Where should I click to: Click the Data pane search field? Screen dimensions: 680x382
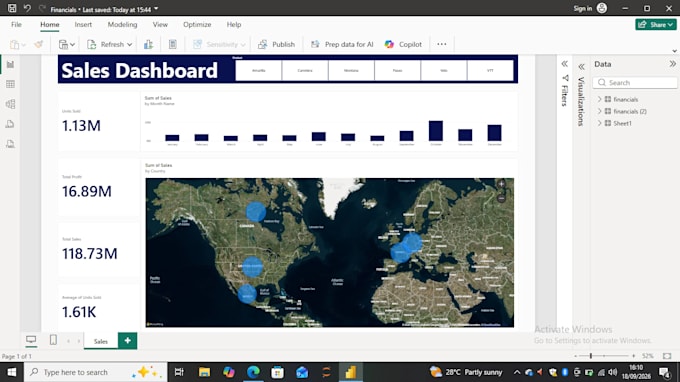click(x=635, y=82)
